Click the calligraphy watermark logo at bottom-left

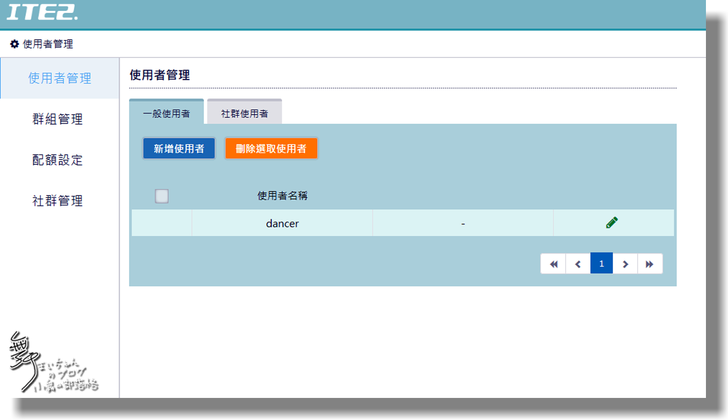pos(50,363)
